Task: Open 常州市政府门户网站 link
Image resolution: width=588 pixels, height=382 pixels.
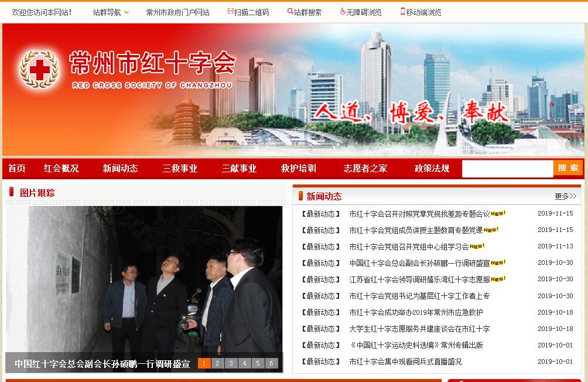Action: (178, 12)
